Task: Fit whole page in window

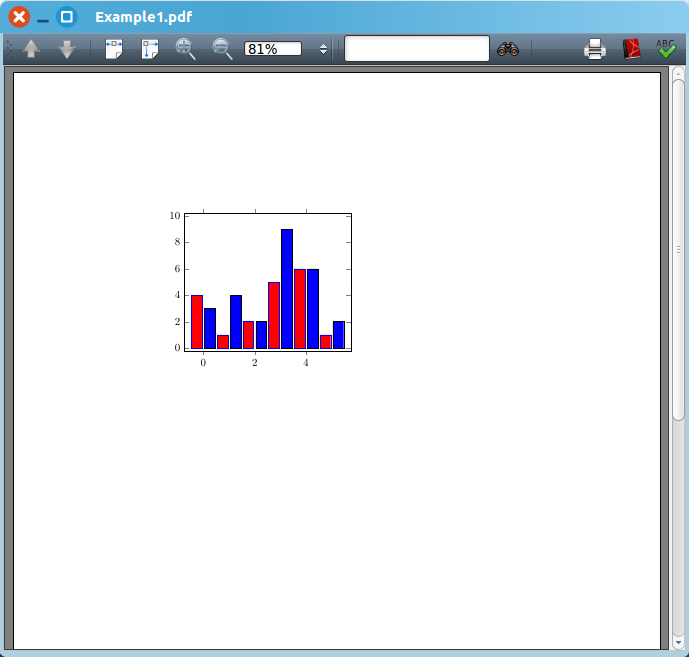Action: 150,49
